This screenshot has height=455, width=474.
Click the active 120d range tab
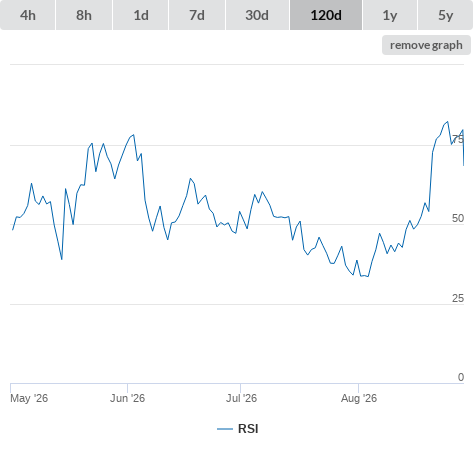coord(326,15)
